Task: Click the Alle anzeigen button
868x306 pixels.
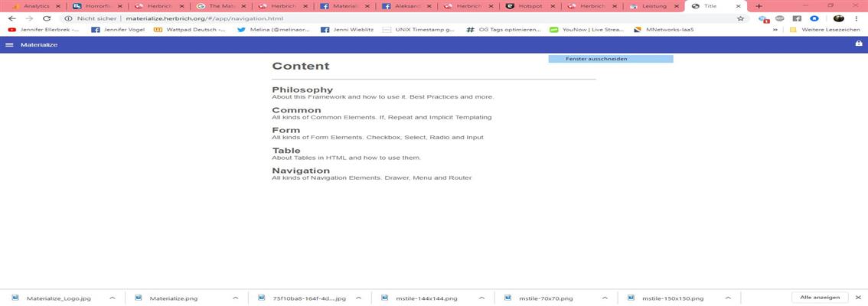Action: pos(820,298)
